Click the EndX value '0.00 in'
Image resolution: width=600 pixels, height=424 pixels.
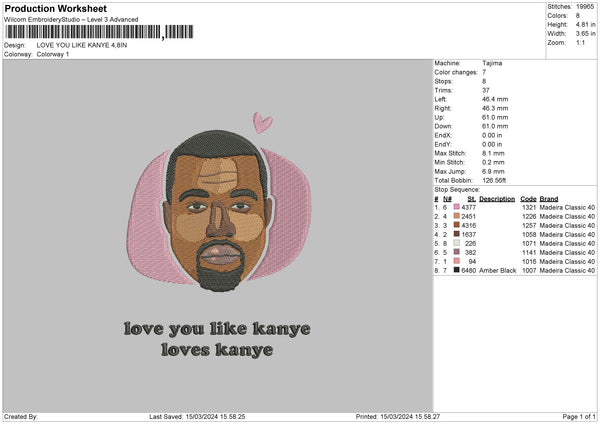click(492, 135)
